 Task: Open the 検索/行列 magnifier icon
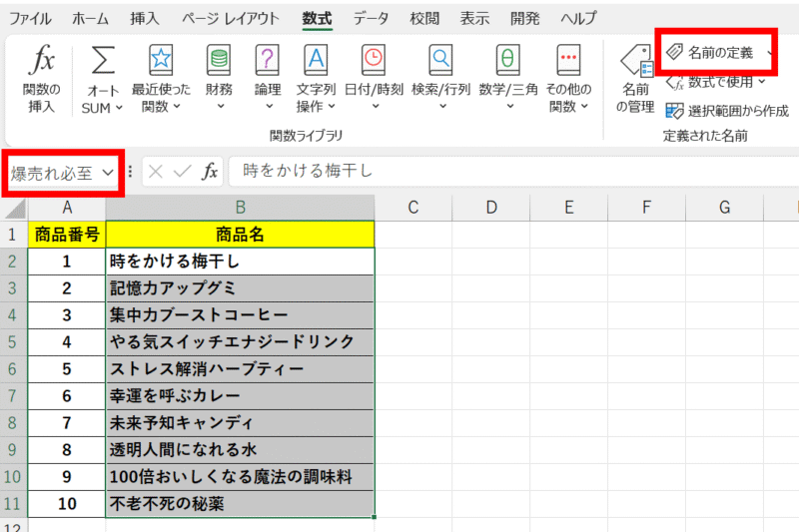point(440,60)
